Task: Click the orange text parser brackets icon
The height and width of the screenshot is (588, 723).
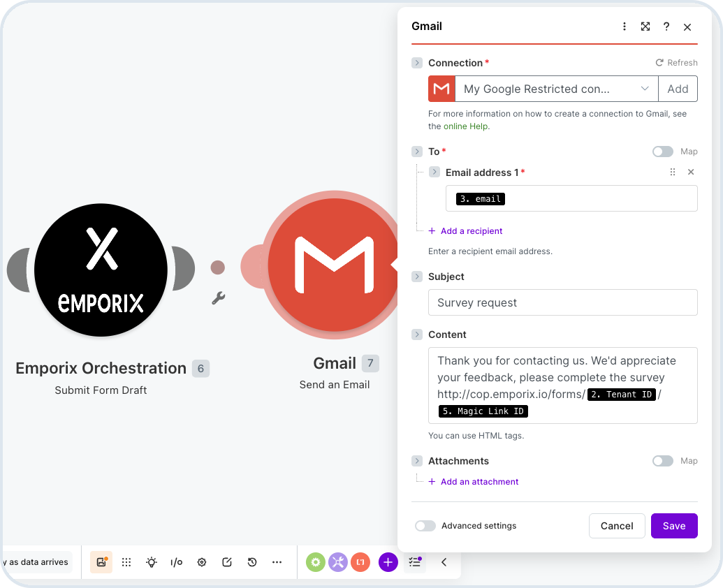Action: coord(360,561)
